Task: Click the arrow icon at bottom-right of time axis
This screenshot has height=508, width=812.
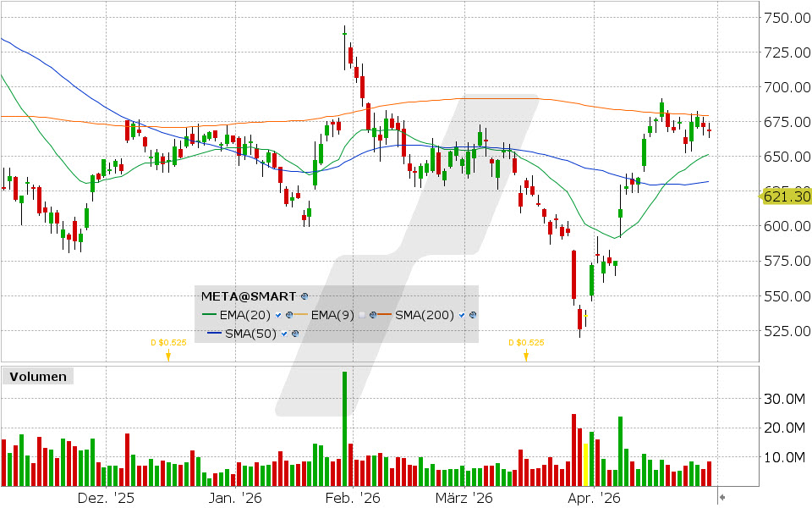Action: click(722, 496)
